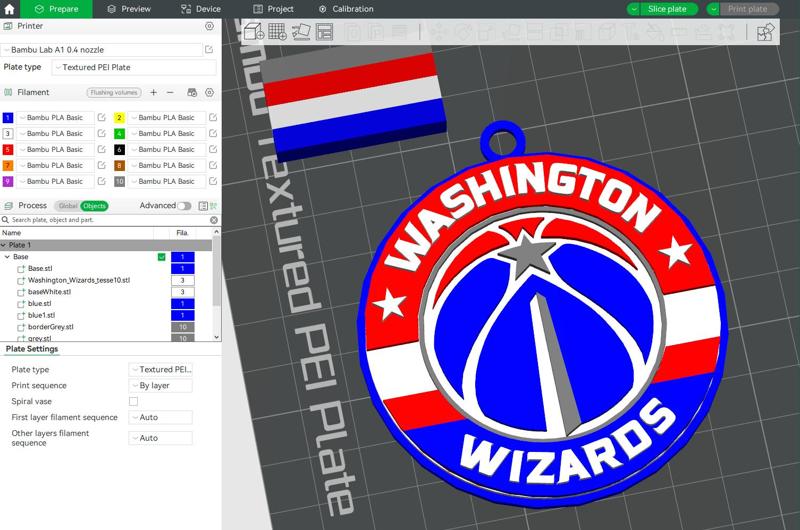Click filament 1 blue color swatch
The height and width of the screenshot is (530, 800).
coord(8,117)
